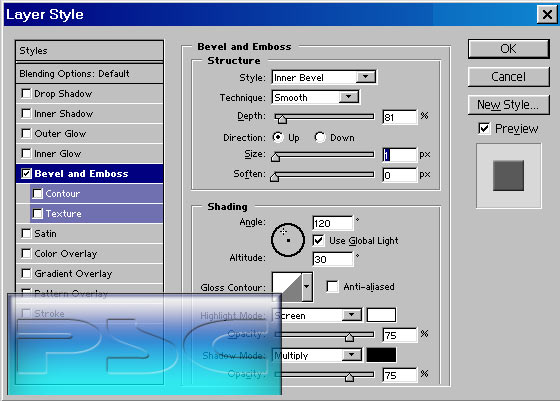The width and height of the screenshot is (560, 401).
Task: Click the Angle and Altitude light dial
Action: pyautogui.click(x=288, y=240)
